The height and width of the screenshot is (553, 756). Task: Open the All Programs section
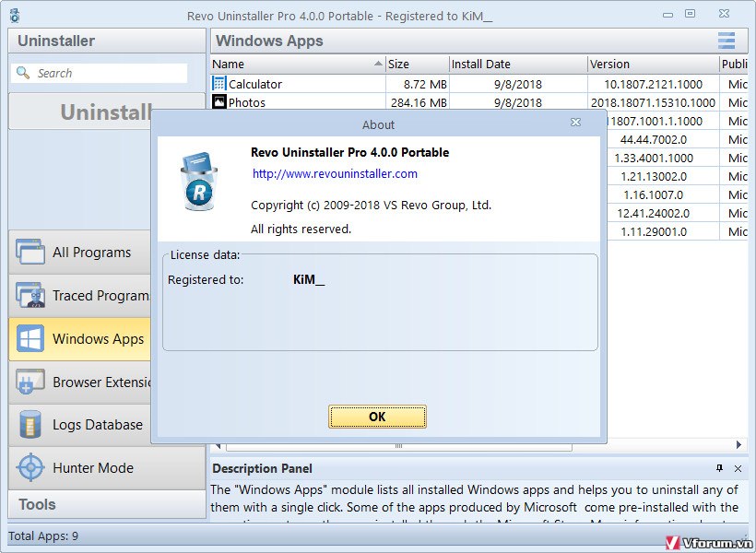pos(79,252)
